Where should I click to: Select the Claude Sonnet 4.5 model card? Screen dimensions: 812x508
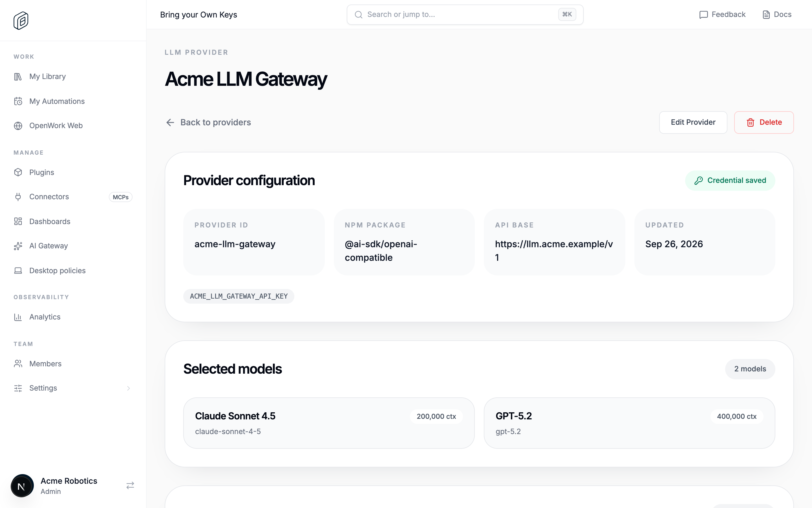(329, 423)
